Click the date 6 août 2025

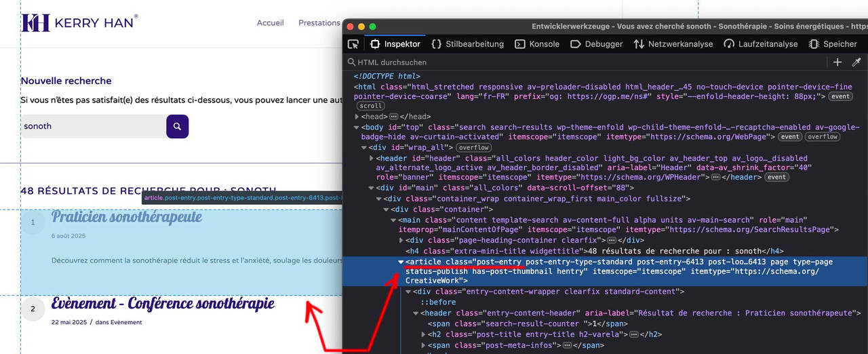68,236
